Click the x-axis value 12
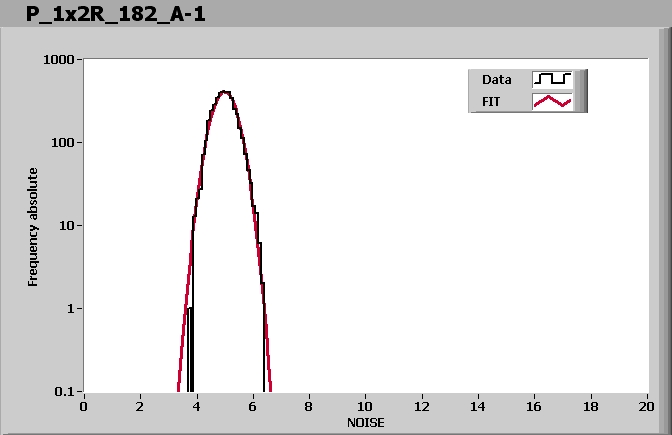 coord(422,407)
